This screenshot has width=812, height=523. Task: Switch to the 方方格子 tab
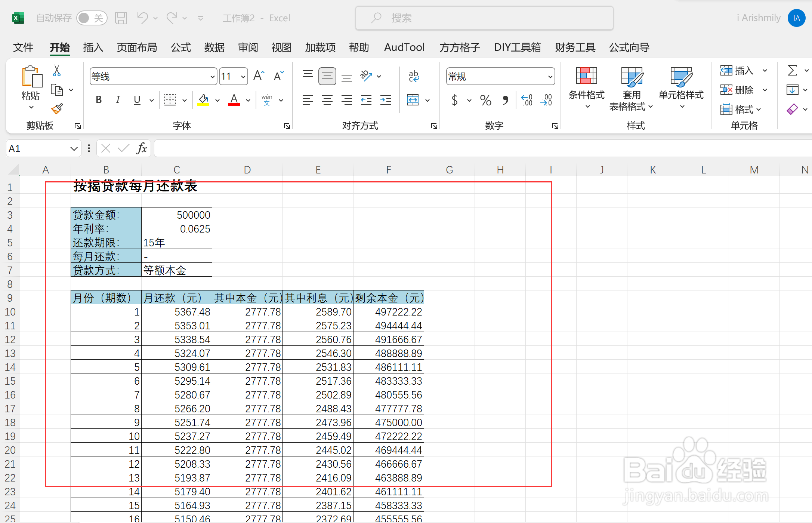click(460, 47)
